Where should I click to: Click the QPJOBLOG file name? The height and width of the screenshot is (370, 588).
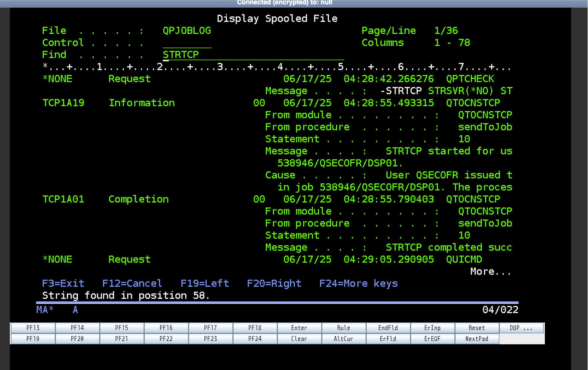pos(187,31)
